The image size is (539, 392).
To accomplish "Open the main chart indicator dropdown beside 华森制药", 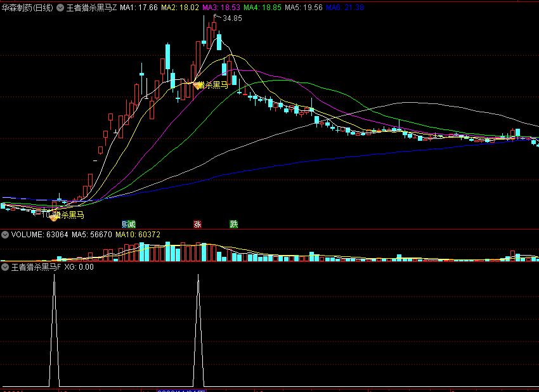I will (60, 8).
